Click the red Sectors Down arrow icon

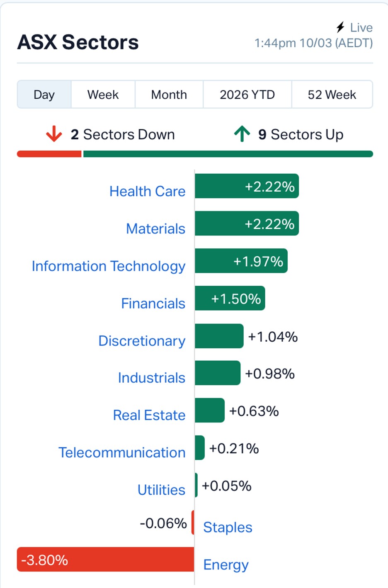[x=54, y=134]
